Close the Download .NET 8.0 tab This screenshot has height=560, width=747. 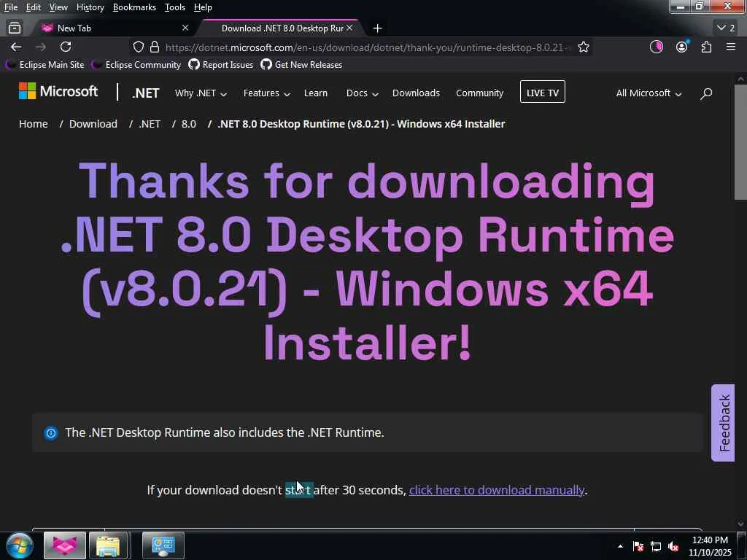pyautogui.click(x=349, y=28)
